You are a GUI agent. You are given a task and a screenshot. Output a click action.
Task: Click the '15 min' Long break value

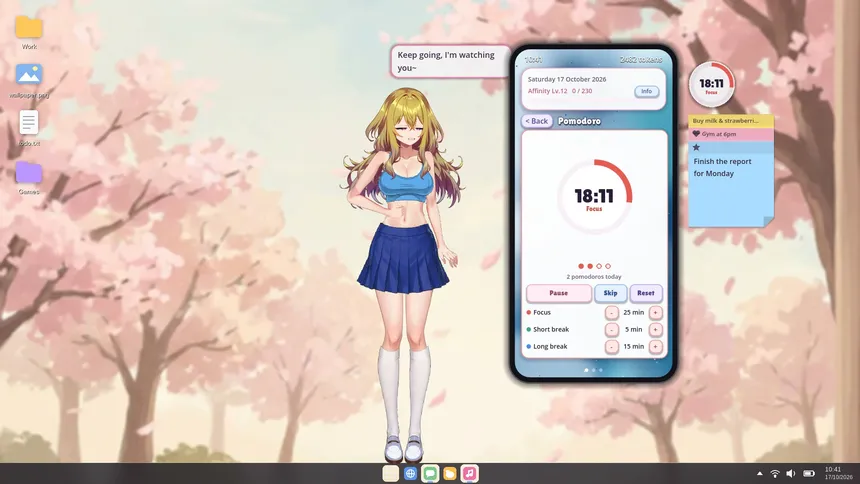coord(633,346)
